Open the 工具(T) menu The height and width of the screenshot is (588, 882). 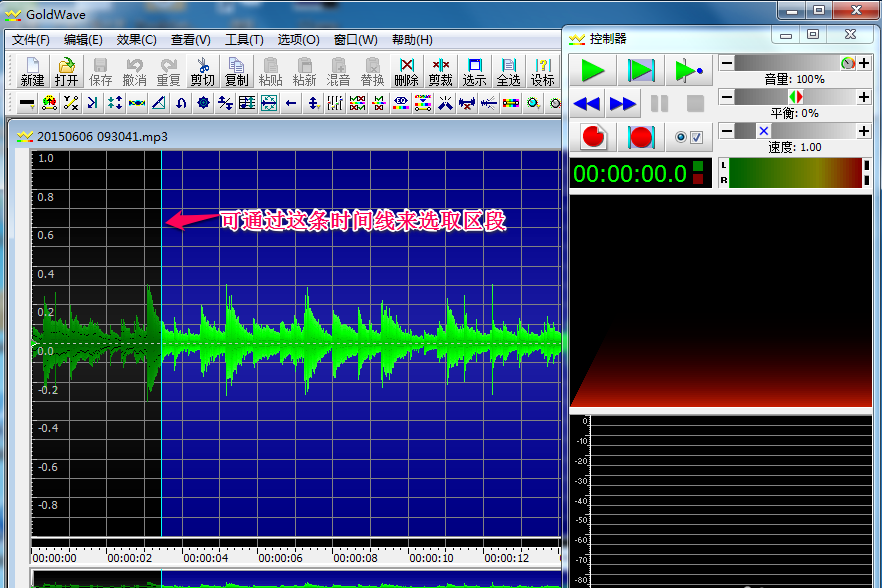[244, 40]
